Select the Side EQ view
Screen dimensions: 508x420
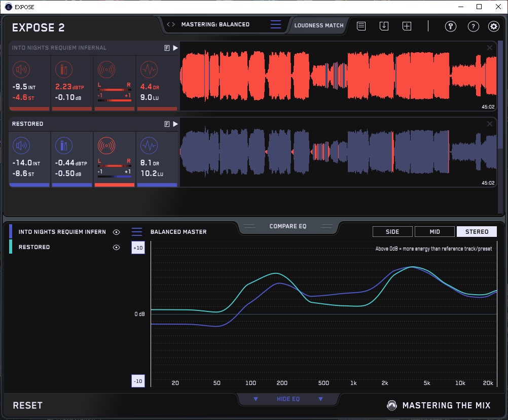[x=392, y=232]
